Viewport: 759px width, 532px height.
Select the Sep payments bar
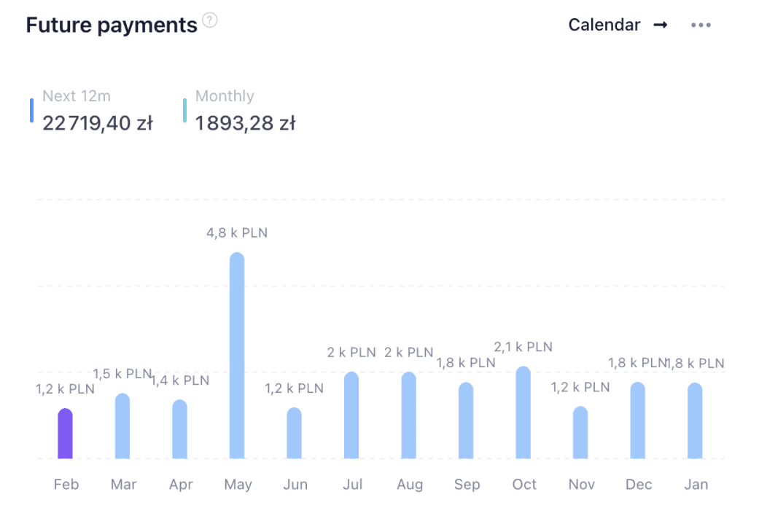click(x=466, y=420)
